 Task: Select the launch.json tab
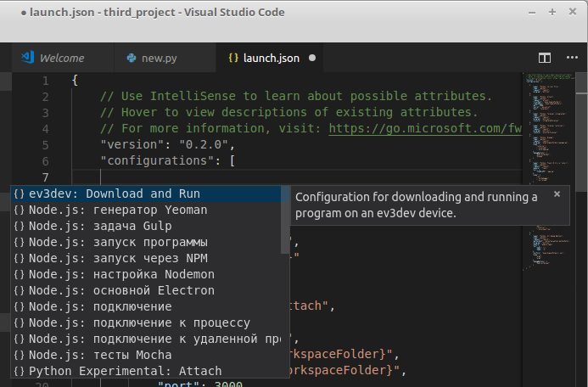click(271, 59)
